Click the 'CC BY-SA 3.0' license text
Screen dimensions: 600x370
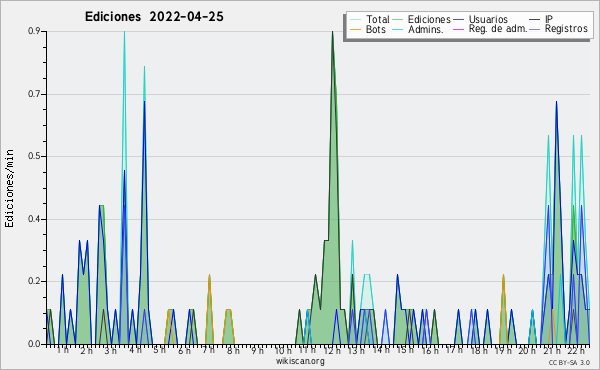(569, 362)
